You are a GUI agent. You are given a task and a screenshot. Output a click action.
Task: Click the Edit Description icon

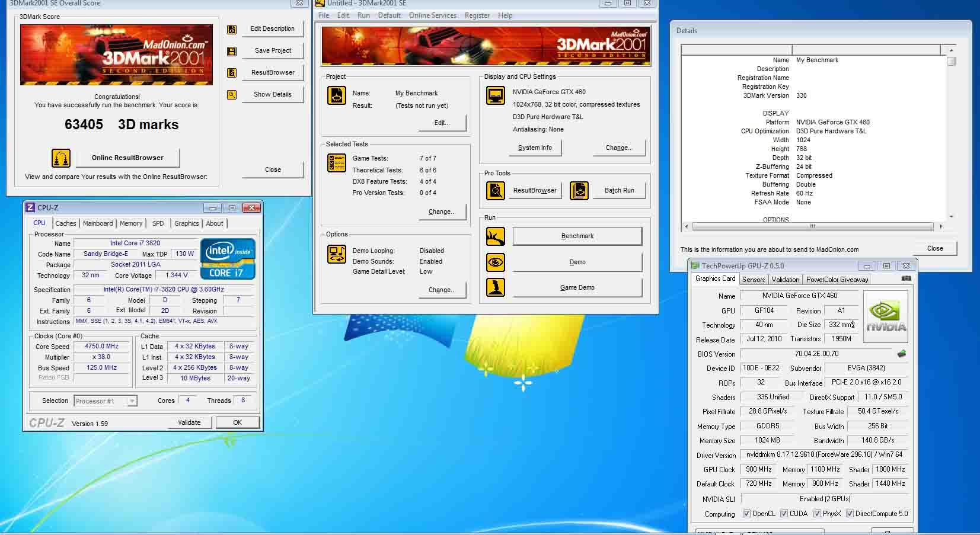click(232, 29)
